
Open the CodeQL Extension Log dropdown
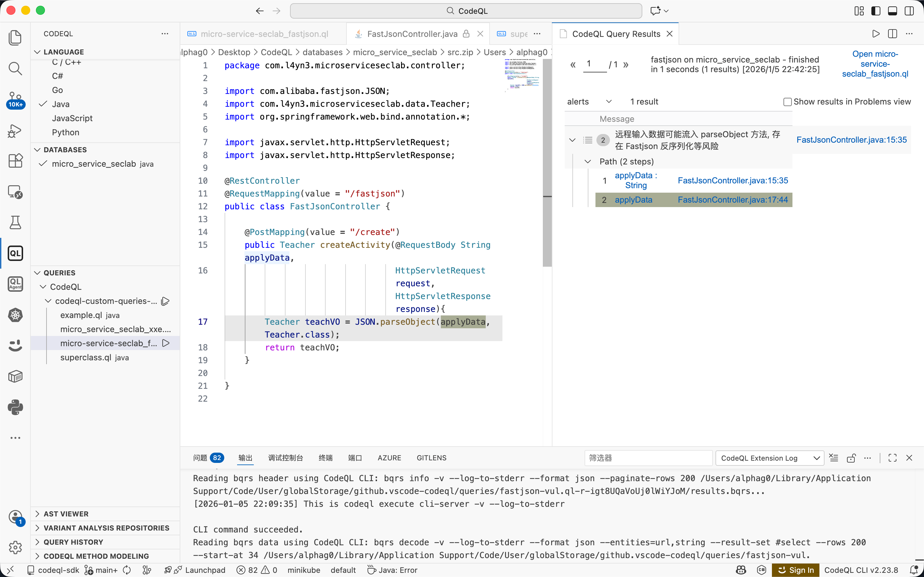tap(770, 458)
